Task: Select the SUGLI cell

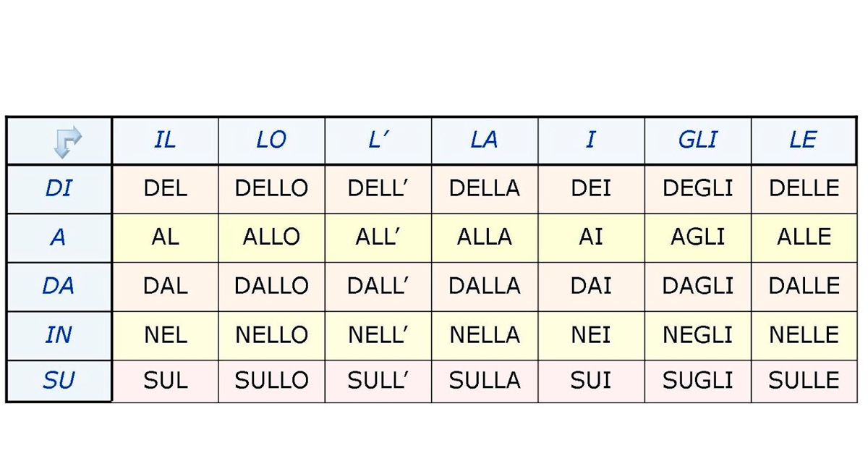Action: tap(697, 381)
